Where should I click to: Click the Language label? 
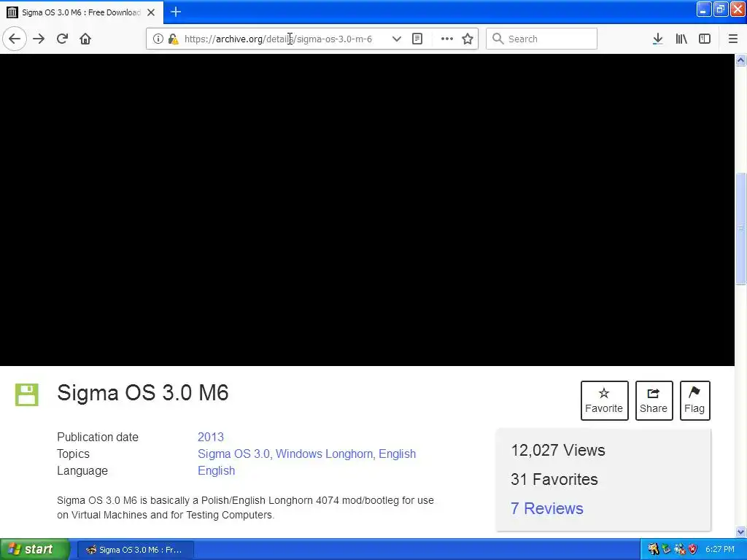coord(82,470)
